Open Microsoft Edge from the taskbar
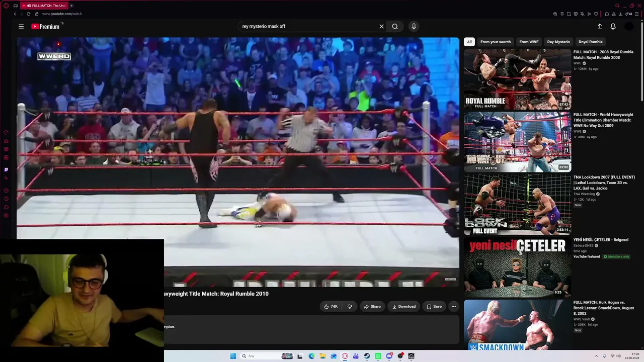The width and height of the screenshot is (644, 362). [x=311, y=356]
